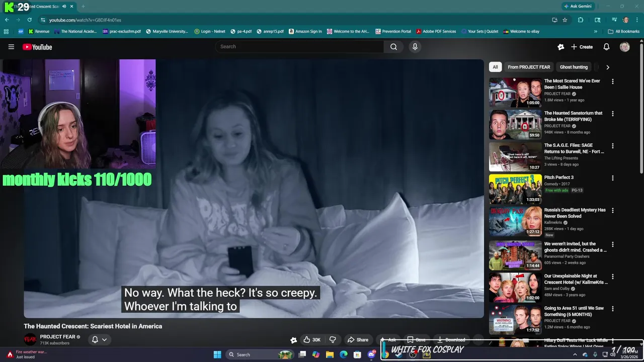Dislike the video with thumbs down
The width and height of the screenshot is (644, 362).
tap(333, 340)
